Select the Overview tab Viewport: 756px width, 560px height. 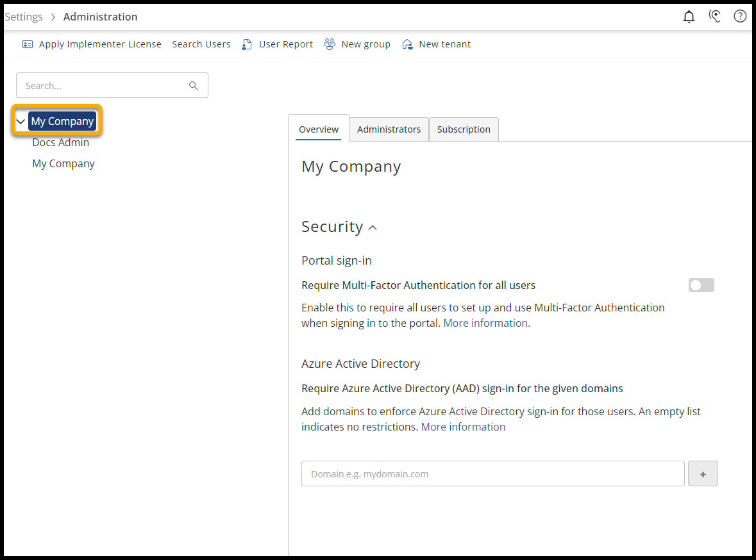tap(319, 129)
